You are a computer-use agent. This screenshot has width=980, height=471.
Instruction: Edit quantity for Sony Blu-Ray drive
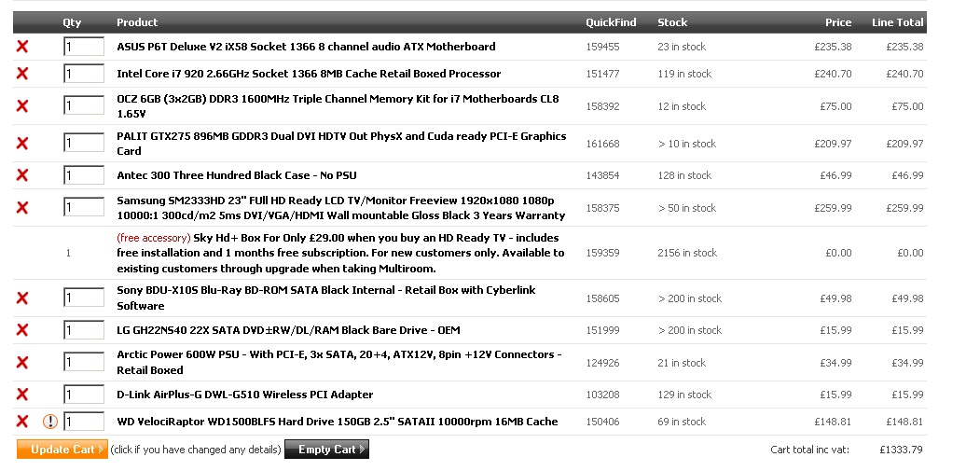(x=84, y=298)
